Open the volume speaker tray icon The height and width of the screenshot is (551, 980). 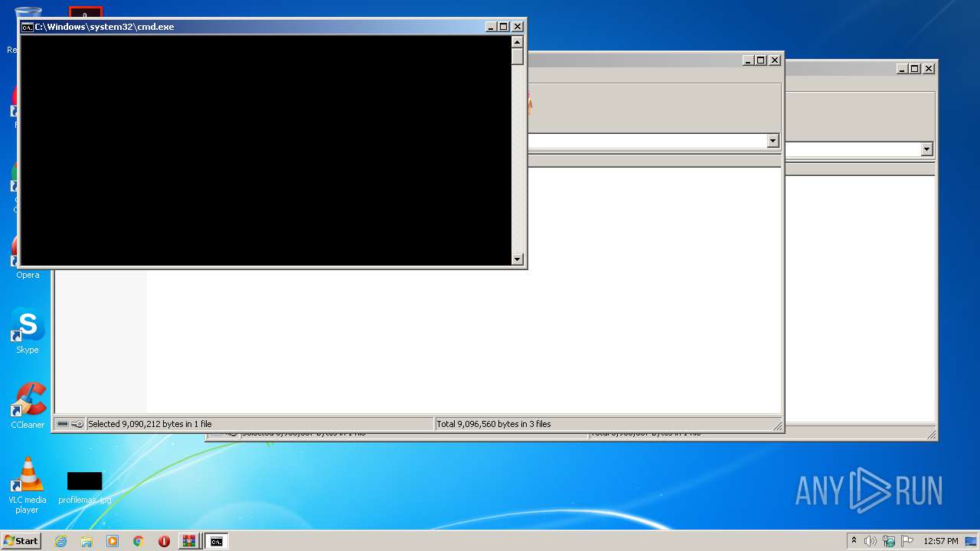[871, 541]
